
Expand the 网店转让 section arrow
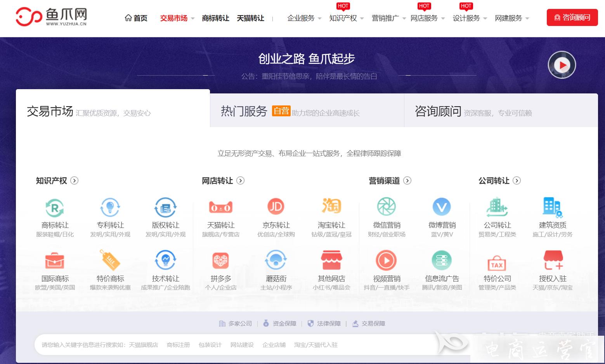[x=241, y=181]
